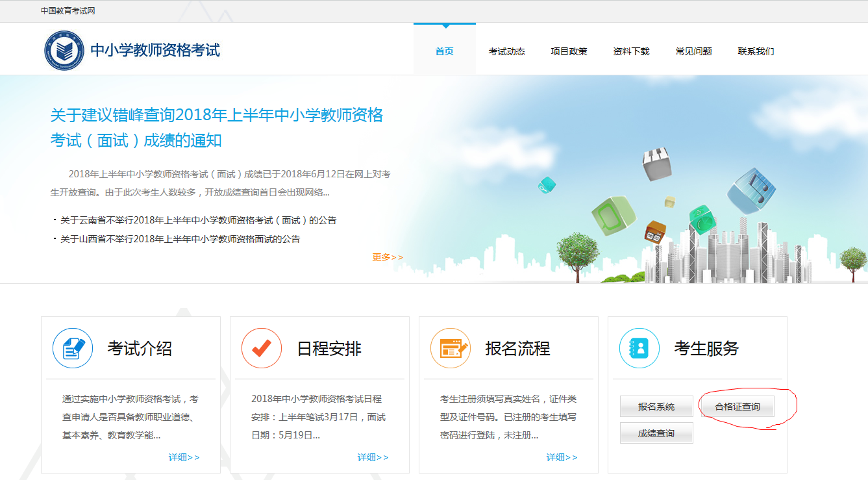
Task: Click the 合格证查询 button
Action: tap(737, 407)
